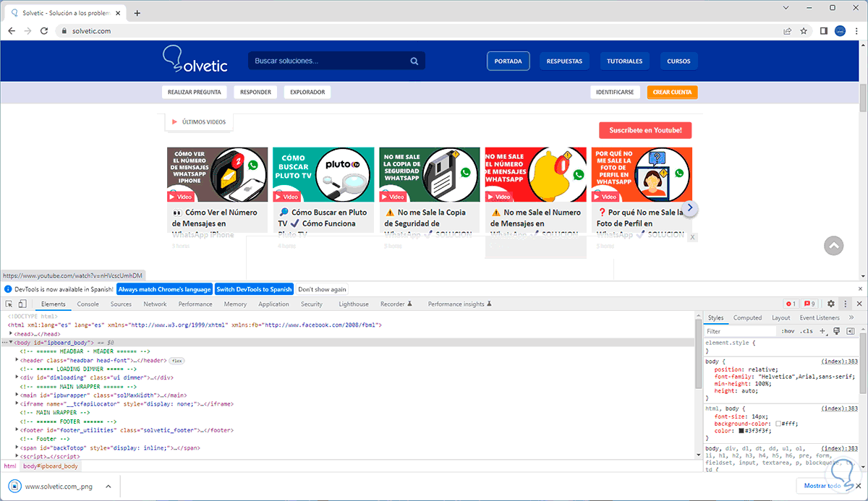Toggle Chrome side panel icon
This screenshot has height=501, width=868.
click(x=823, y=31)
